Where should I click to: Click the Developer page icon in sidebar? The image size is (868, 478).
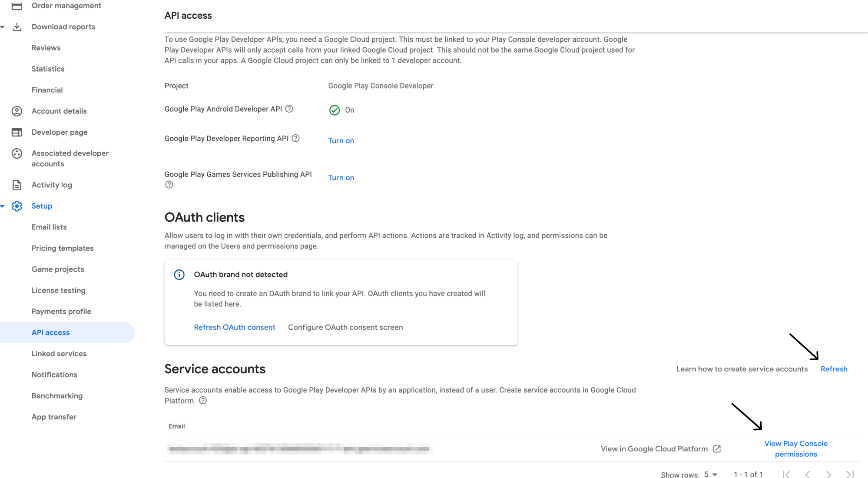click(17, 133)
